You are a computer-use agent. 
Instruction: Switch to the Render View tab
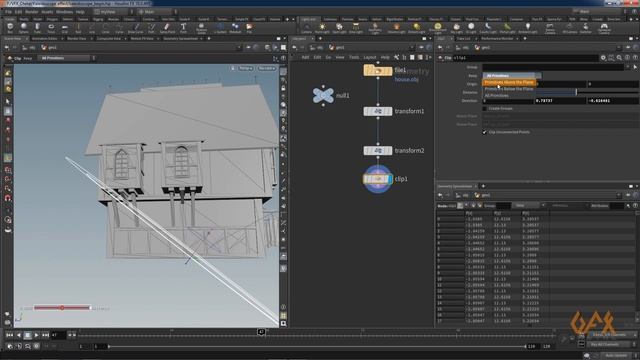(x=77, y=38)
